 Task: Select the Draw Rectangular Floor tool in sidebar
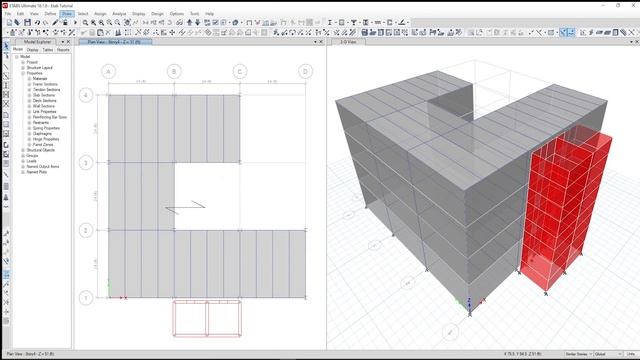coord(6,124)
